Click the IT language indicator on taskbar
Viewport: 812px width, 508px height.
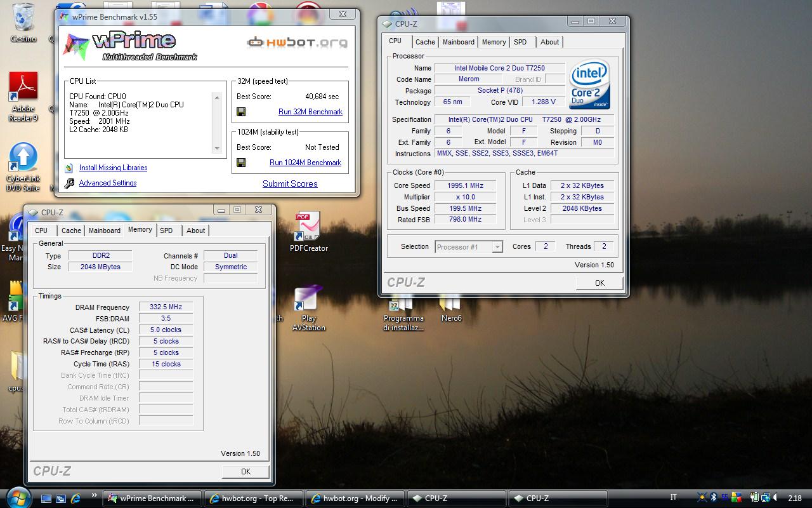coord(674,497)
